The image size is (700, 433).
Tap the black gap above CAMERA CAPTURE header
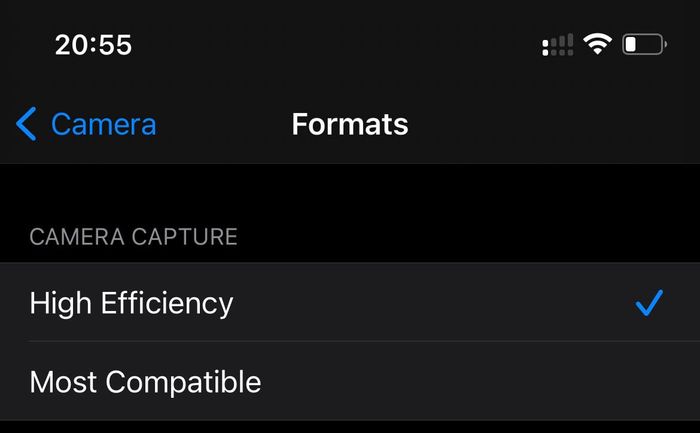pos(350,194)
